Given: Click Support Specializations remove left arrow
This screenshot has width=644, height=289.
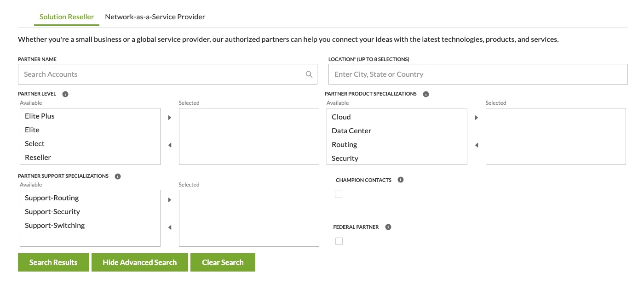Looking at the screenshot, I should [x=170, y=227].
